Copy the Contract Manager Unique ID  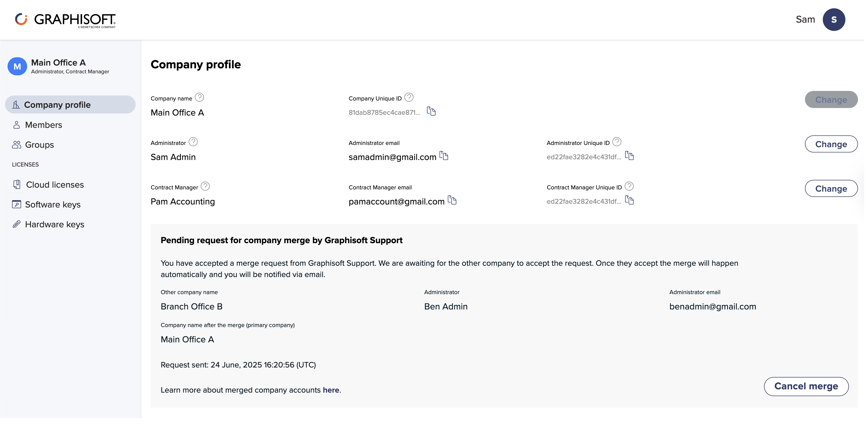[629, 200]
